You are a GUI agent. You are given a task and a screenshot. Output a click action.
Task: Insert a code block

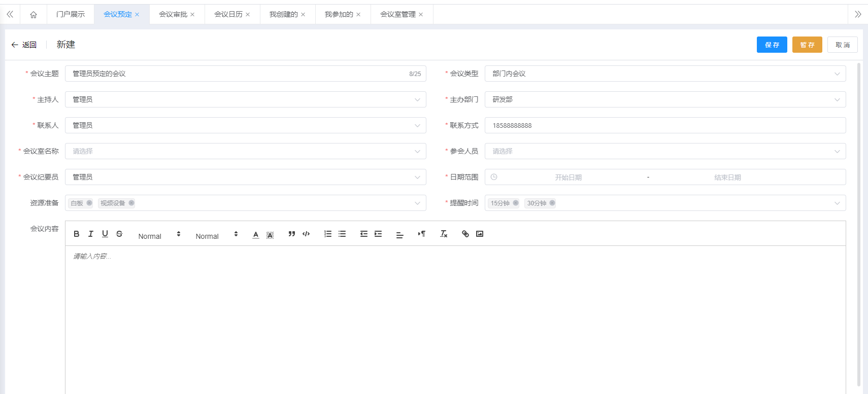306,234
